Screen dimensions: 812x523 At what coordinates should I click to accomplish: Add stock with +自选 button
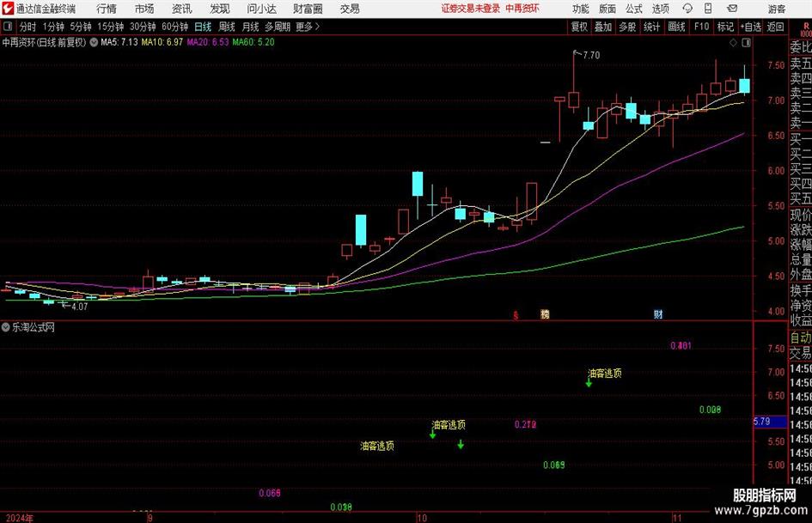(x=750, y=27)
